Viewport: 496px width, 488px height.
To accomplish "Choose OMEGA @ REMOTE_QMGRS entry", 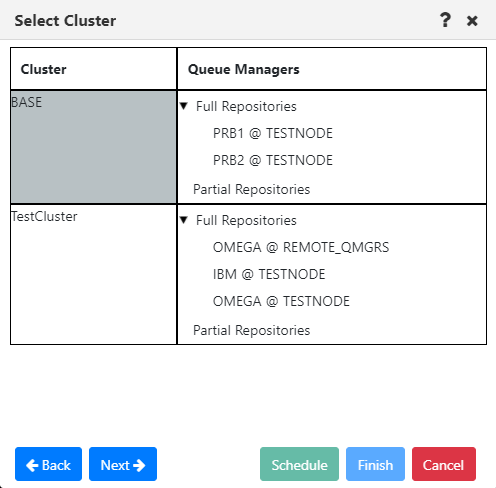I will pyautogui.click(x=301, y=247).
